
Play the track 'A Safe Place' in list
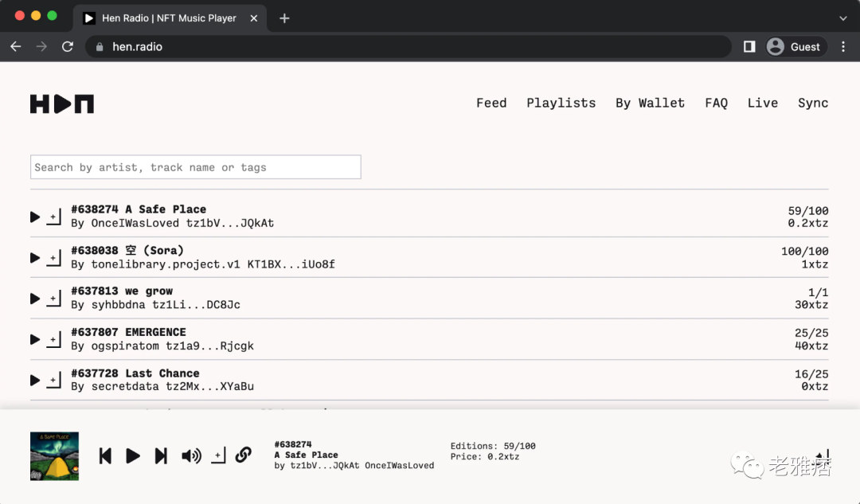(x=35, y=217)
